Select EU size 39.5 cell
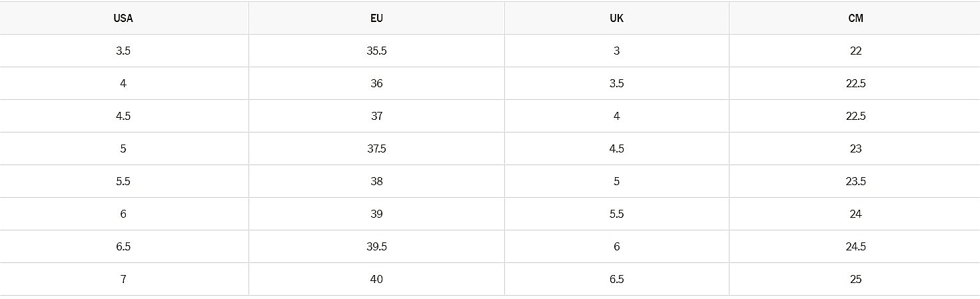The image size is (980, 299). (x=376, y=246)
